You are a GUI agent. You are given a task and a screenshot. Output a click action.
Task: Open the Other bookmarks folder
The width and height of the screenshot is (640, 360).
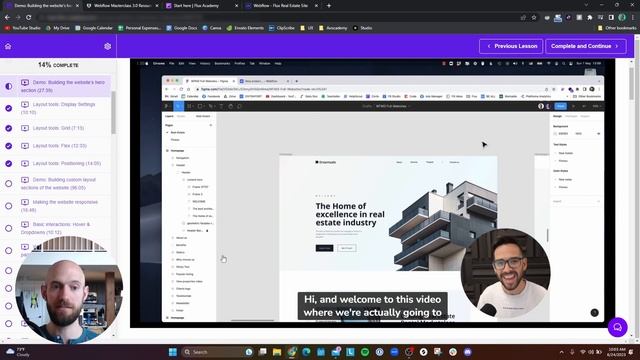617,28
